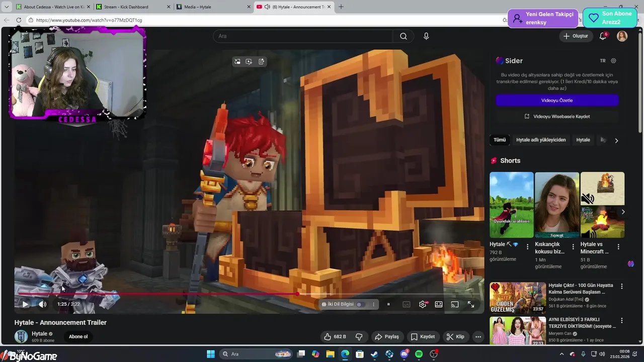644x362 pixels.
Task: Open Discord from the taskbar
Action: point(404,354)
